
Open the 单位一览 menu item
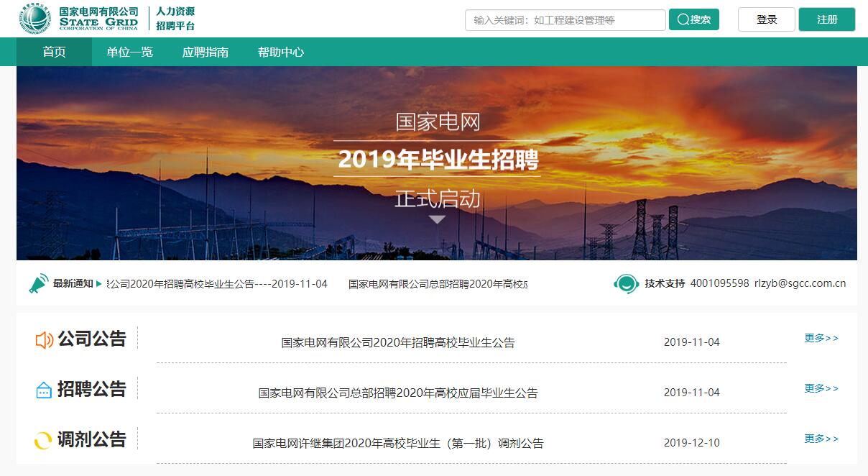130,52
